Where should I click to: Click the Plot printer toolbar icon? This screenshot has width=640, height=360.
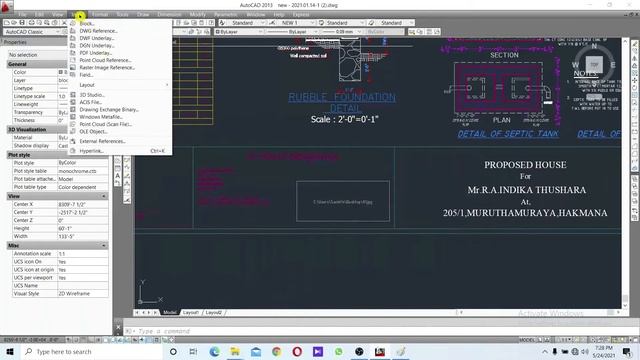(x=32, y=23)
